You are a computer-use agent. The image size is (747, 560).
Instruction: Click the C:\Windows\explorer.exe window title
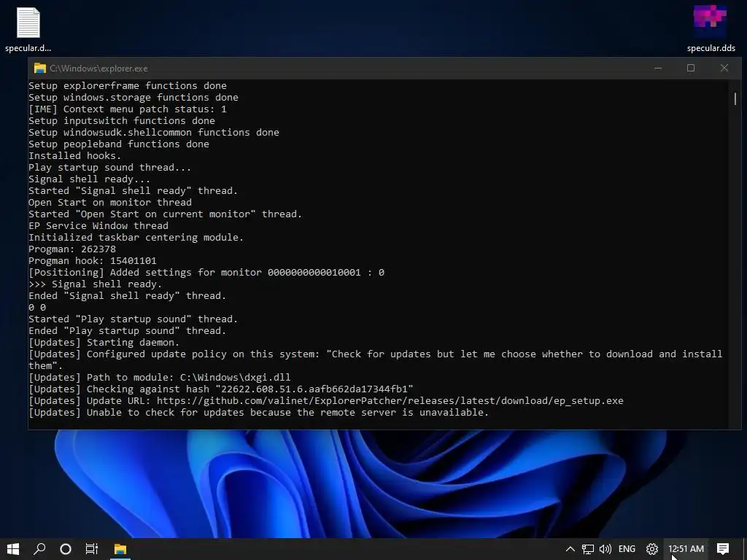tap(98, 69)
